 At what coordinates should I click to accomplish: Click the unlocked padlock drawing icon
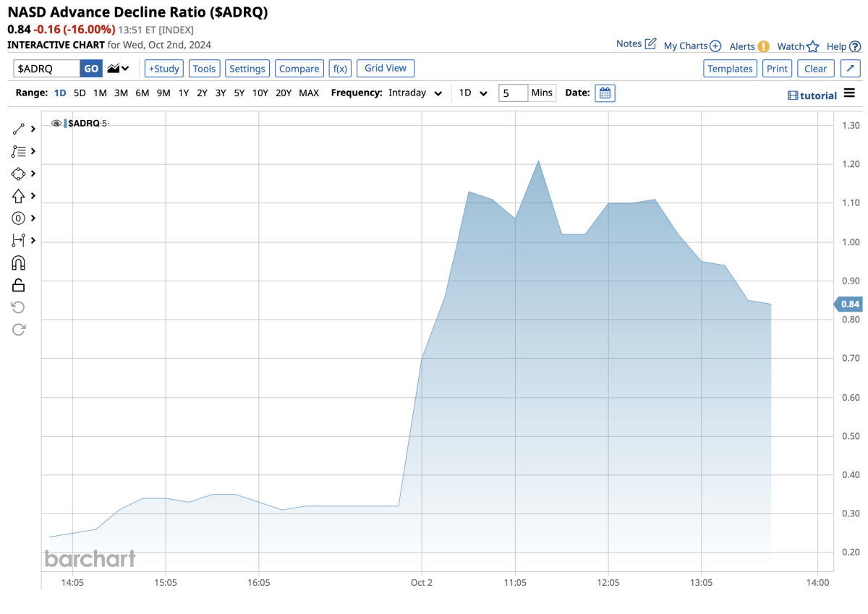click(19, 285)
